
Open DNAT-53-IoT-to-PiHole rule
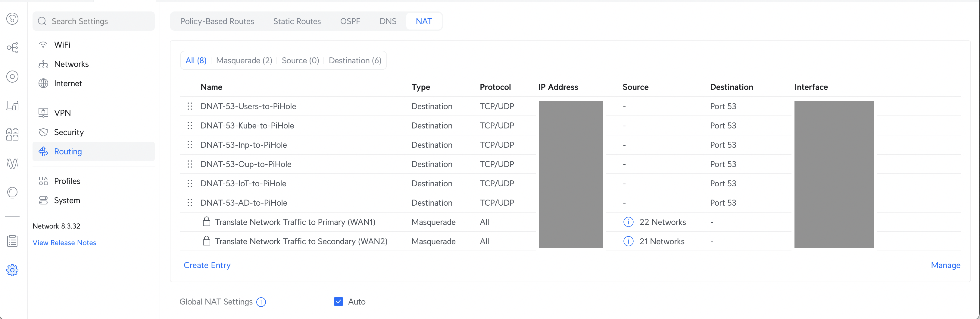point(243,184)
